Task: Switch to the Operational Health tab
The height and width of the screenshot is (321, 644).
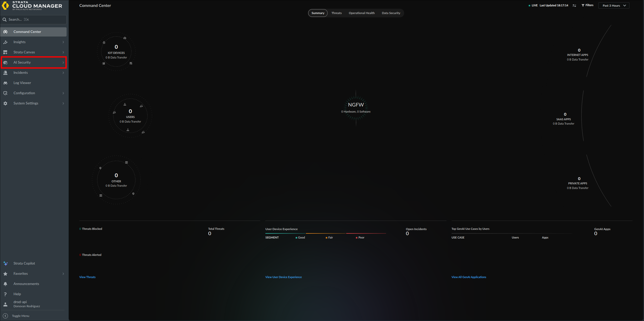Action: click(361, 13)
